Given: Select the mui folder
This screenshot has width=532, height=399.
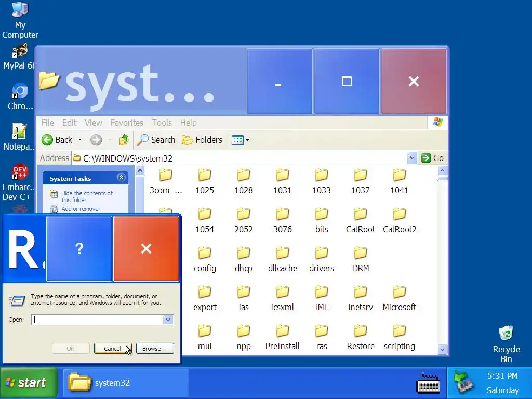Looking at the screenshot, I should 205,338.
